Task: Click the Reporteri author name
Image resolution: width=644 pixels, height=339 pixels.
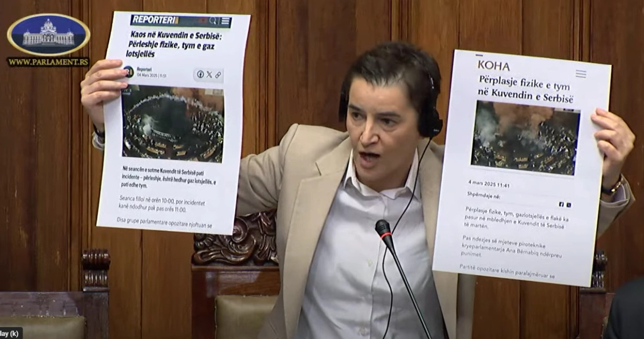Action: (x=144, y=69)
